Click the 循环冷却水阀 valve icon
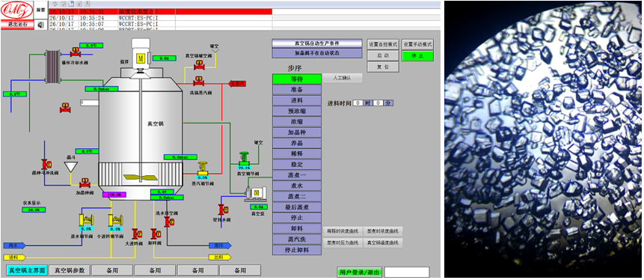The height and width of the screenshot is (280, 644). [75, 52]
